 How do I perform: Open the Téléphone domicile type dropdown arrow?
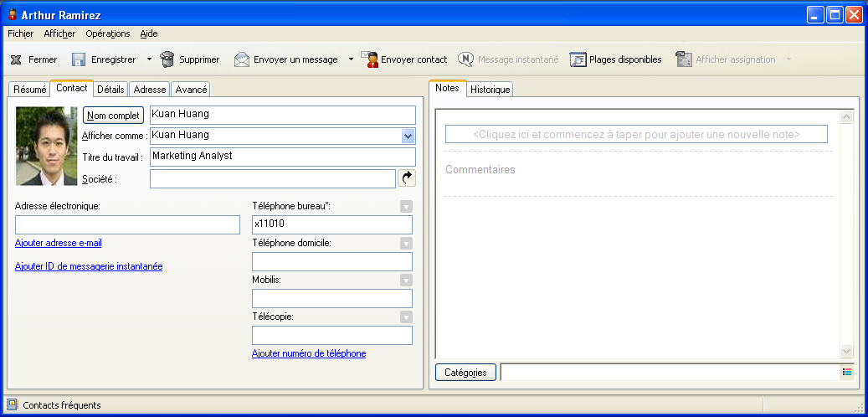[406, 243]
